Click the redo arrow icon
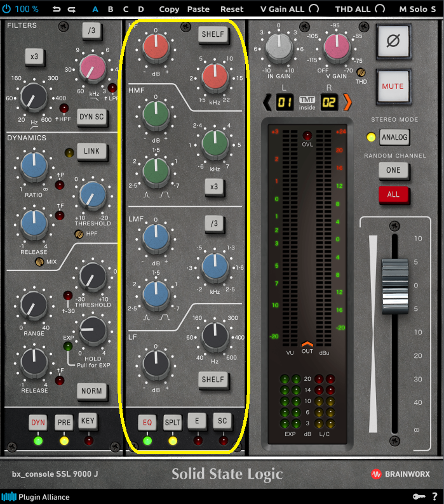 pos(72,10)
